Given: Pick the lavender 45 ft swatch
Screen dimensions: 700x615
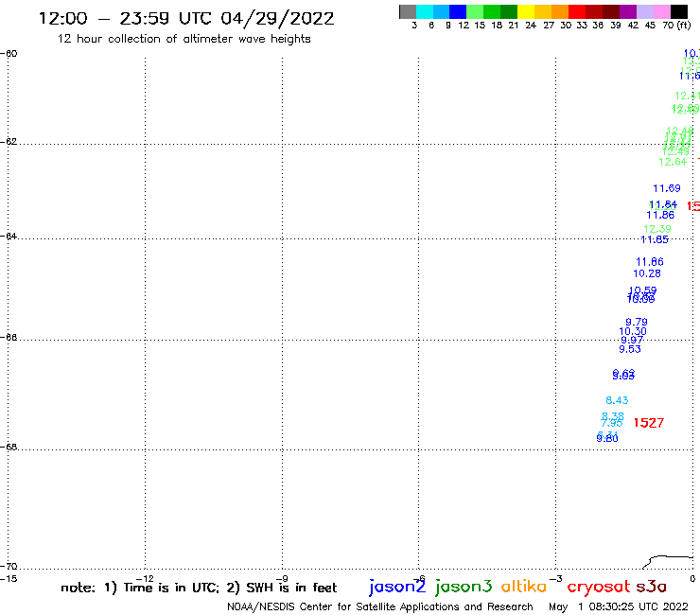Looking at the screenshot, I should pyautogui.click(x=644, y=11).
